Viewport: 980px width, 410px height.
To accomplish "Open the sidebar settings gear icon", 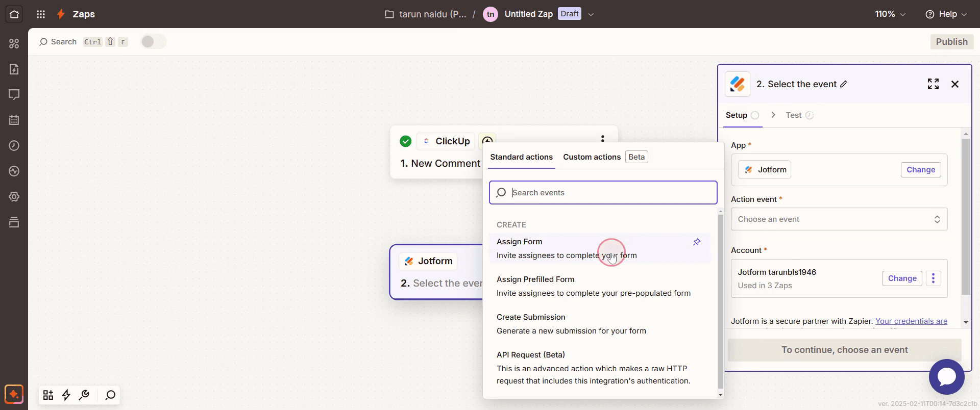I will pos(14,197).
